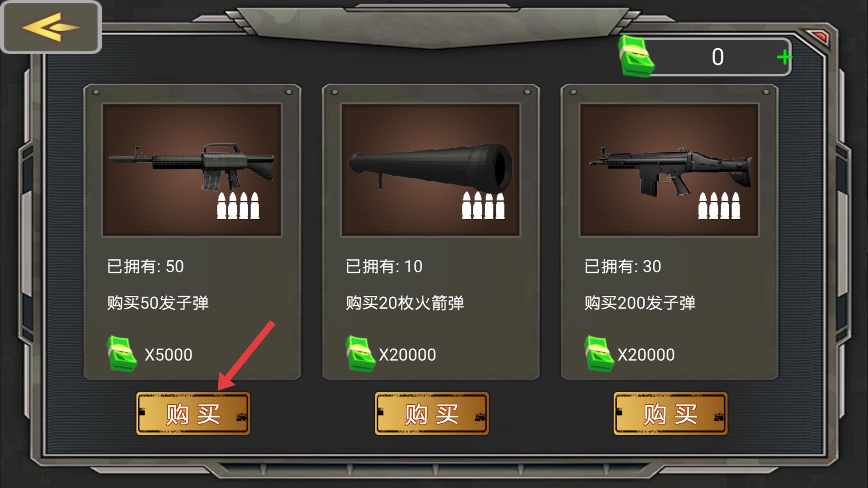Click the 购买20枚火箭弹 description text
Viewport: 868px width, 488px height.
(x=405, y=303)
